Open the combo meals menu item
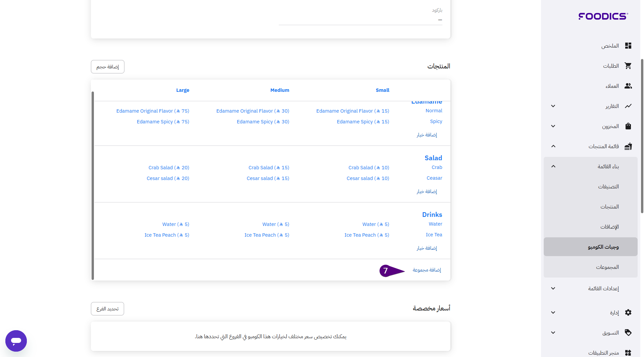The image size is (644, 357). click(603, 247)
